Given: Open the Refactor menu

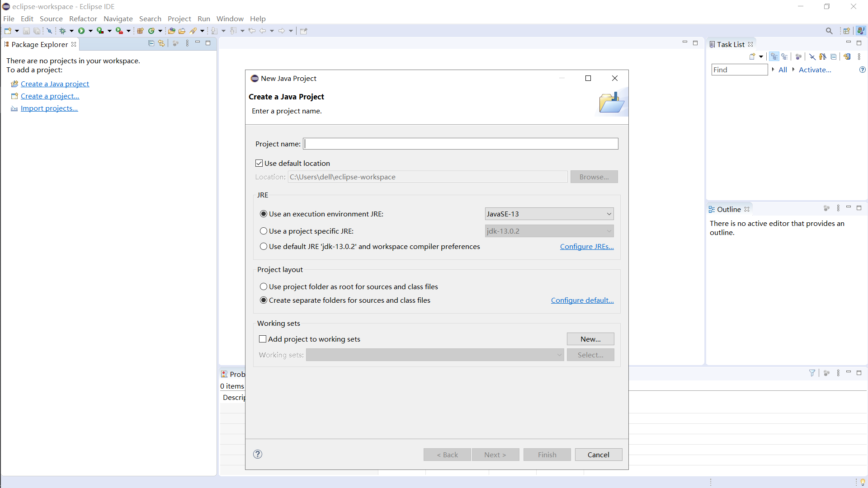Looking at the screenshot, I should point(83,19).
